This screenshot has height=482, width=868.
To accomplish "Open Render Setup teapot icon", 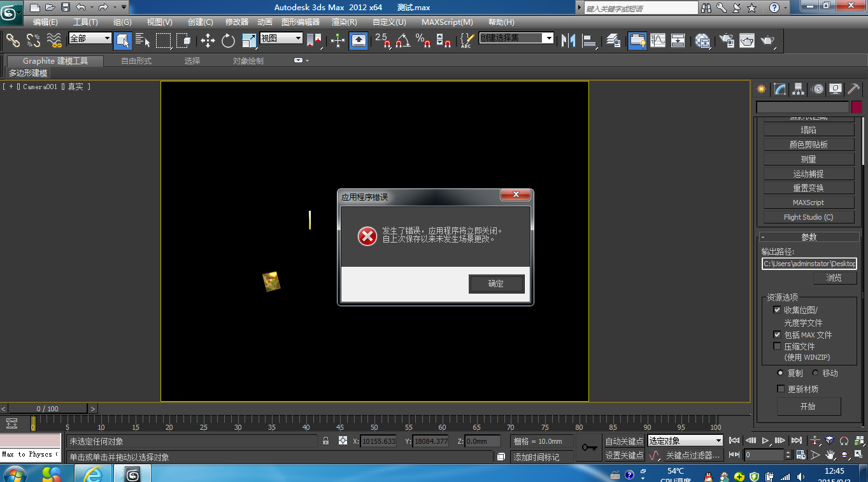I will [727, 41].
